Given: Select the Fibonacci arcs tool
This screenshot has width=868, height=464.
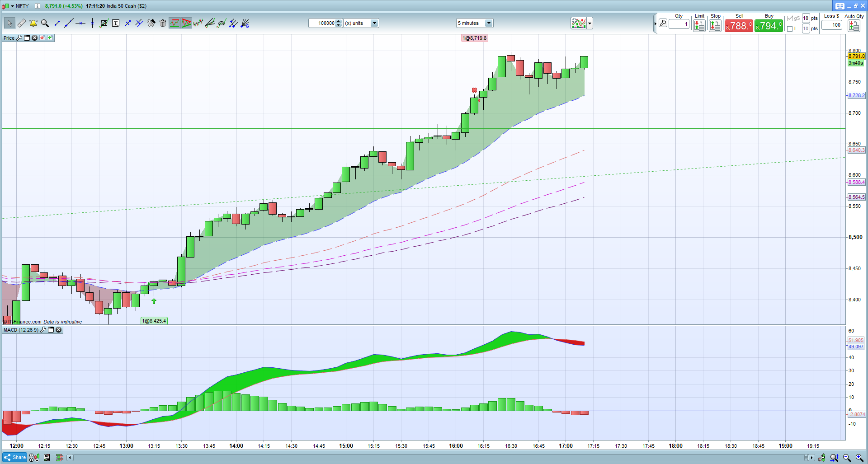Looking at the screenshot, I should pyautogui.click(x=222, y=23).
